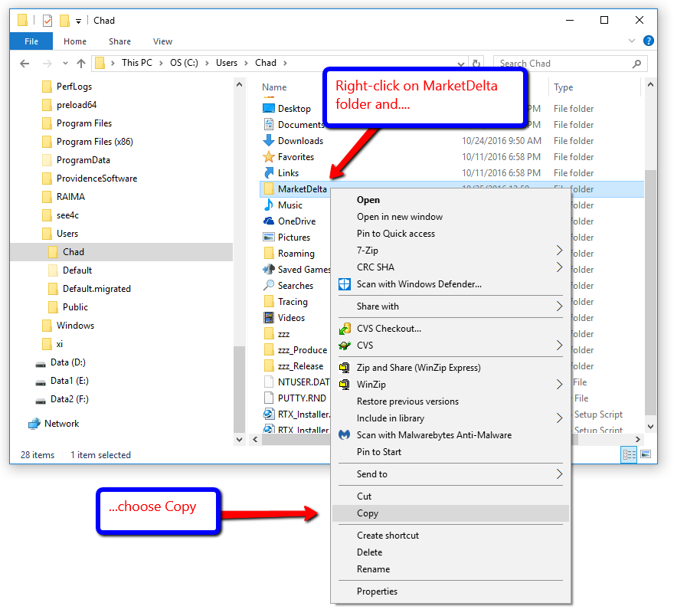Click the Properties quick access toolbar icon
687x616 pixels.
47,20
